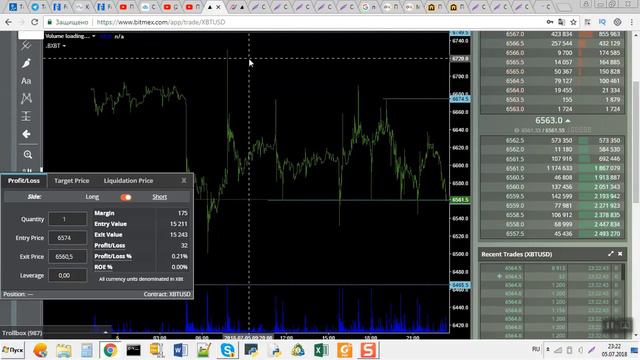The height and width of the screenshot is (360, 640).
Task: Reload the BitMEX page
Action: pyautogui.click(x=34, y=22)
